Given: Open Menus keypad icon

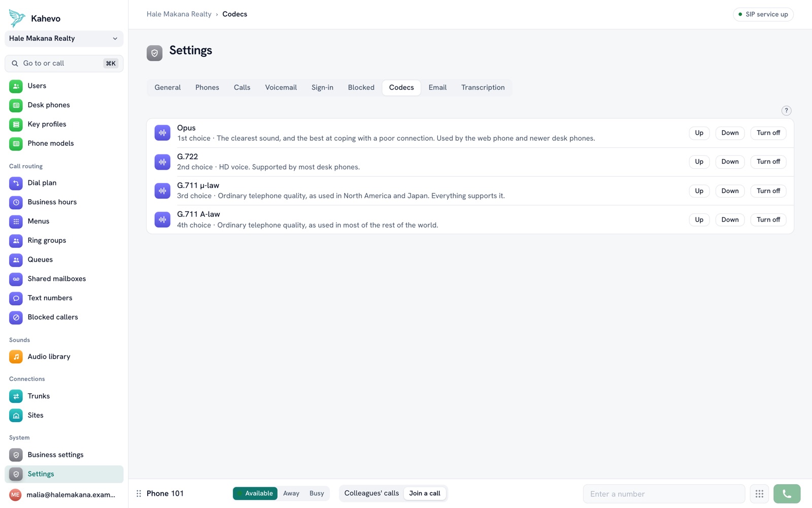Looking at the screenshot, I should pyautogui.click(x=16, y=221).
